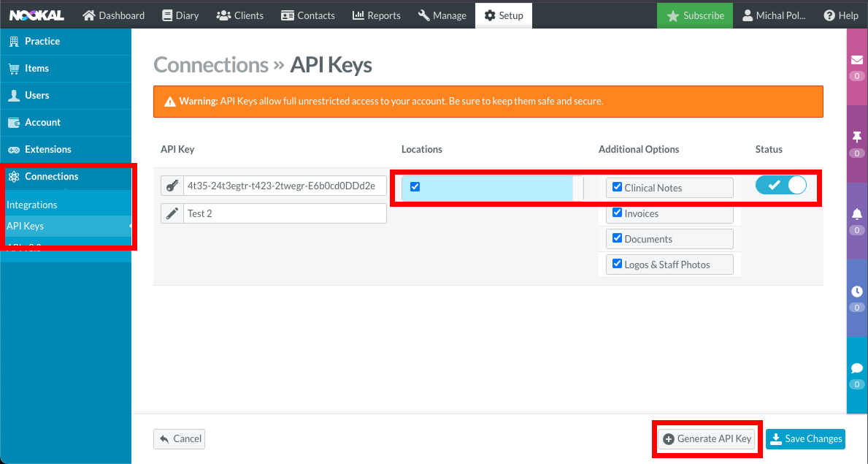868x464 pixels.
Task: Click the Users person icon in the sidebar
Action: point(14,95)
